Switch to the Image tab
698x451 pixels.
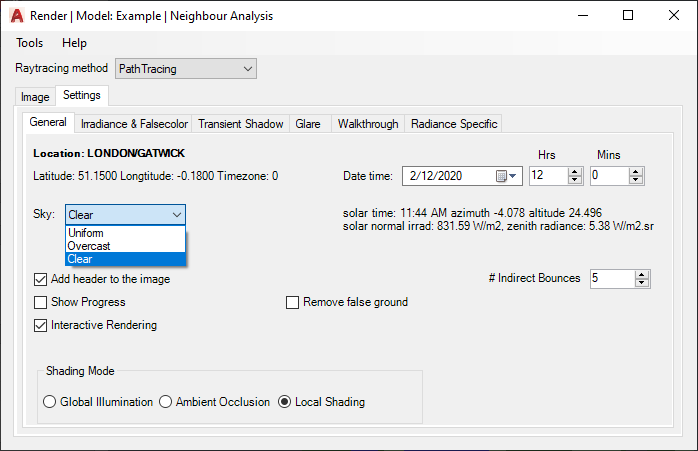(x=35, y=97)
